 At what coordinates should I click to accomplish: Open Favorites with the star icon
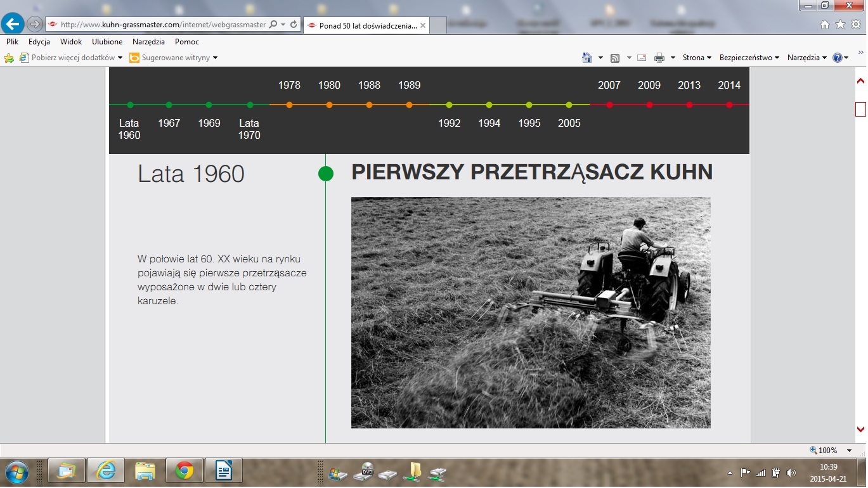click(840, 24)
